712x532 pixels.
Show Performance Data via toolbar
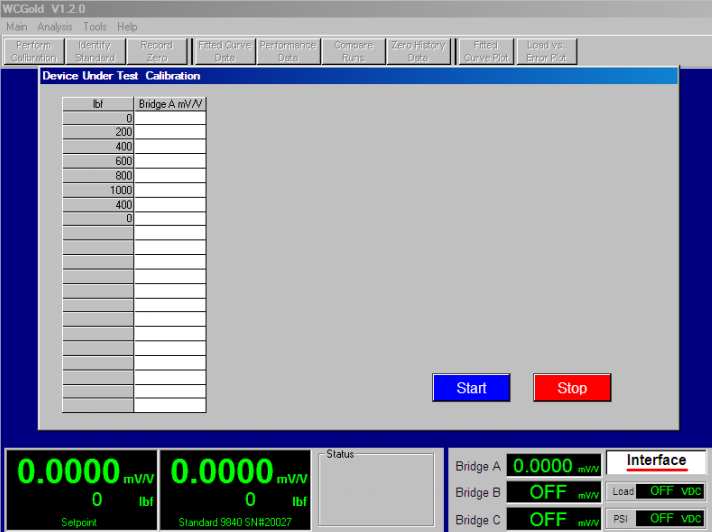[x=288, y=51]
